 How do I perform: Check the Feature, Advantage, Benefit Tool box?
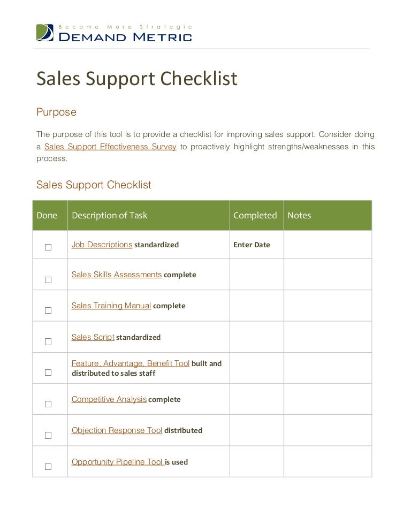48,373
